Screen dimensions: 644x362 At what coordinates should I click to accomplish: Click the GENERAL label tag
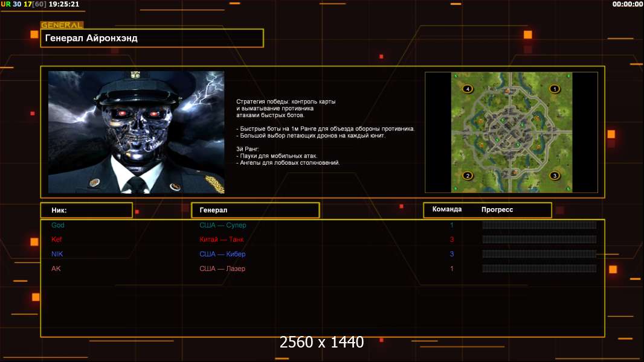(x=62, y=25)
